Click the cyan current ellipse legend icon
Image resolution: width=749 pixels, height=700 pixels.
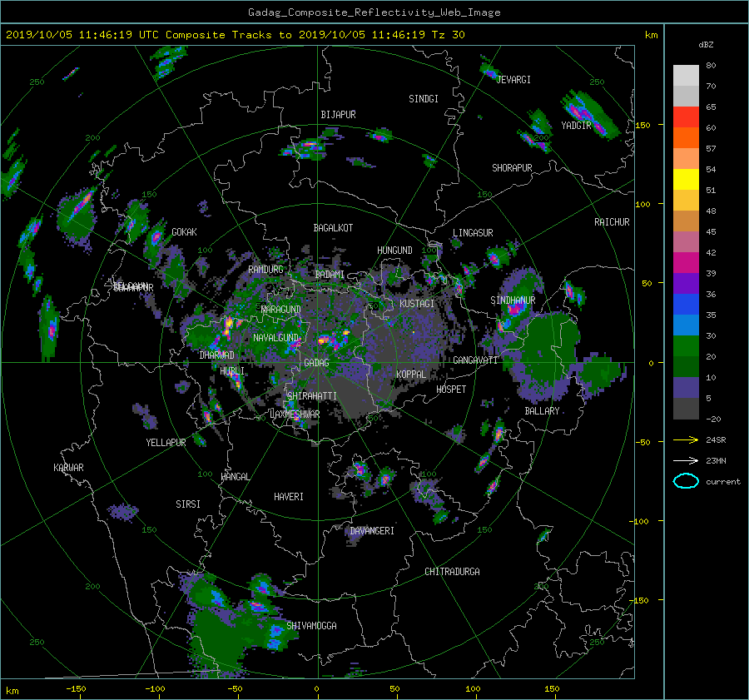coord(686,481)
